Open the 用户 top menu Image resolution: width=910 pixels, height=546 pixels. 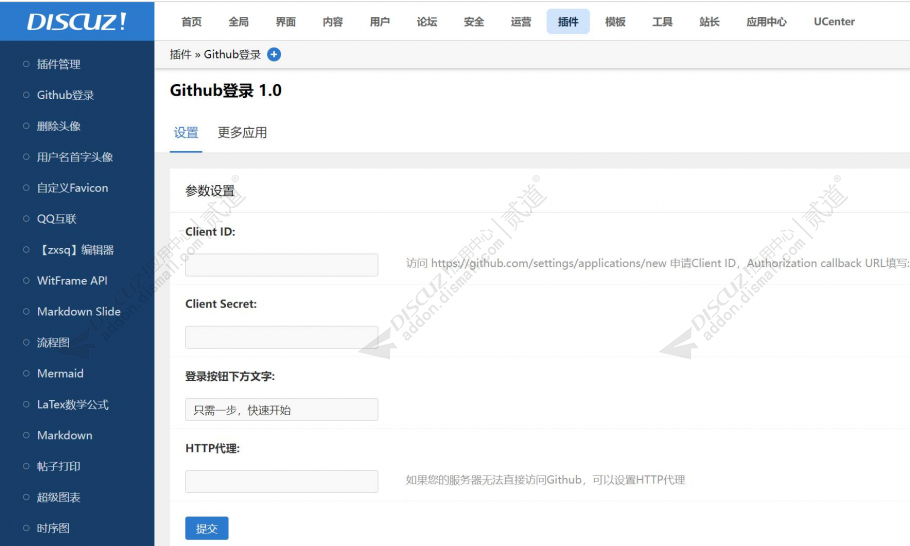380,21
